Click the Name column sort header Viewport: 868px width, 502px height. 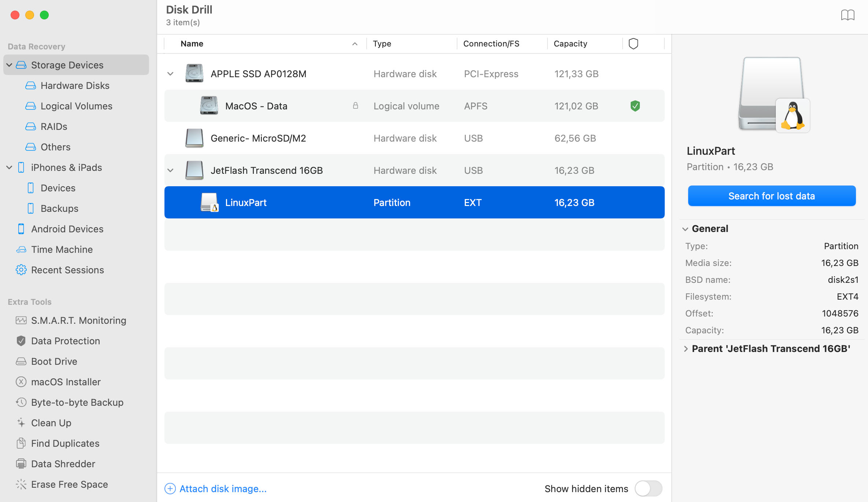268,43
